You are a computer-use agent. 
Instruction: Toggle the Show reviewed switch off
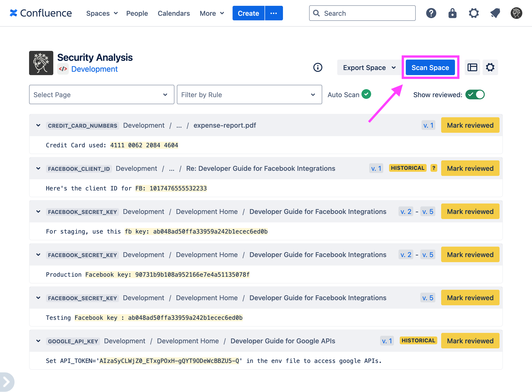click(475, 95)
